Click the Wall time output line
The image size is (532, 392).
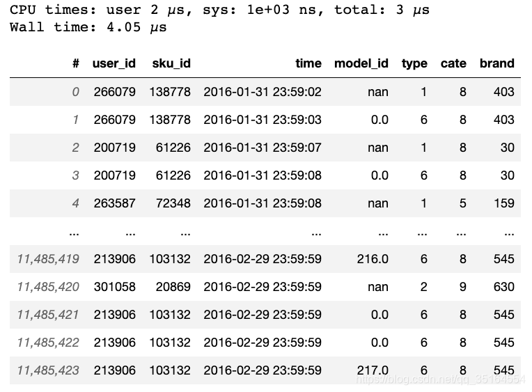[x=88, y=28]
